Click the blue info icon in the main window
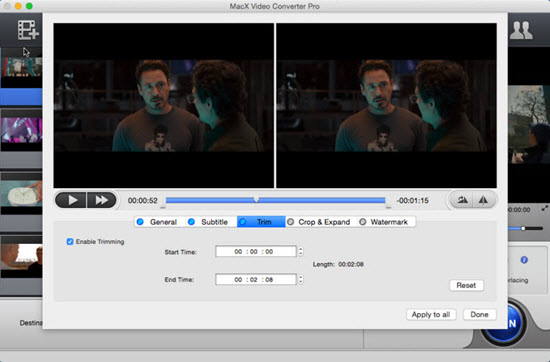 point(524,260)
